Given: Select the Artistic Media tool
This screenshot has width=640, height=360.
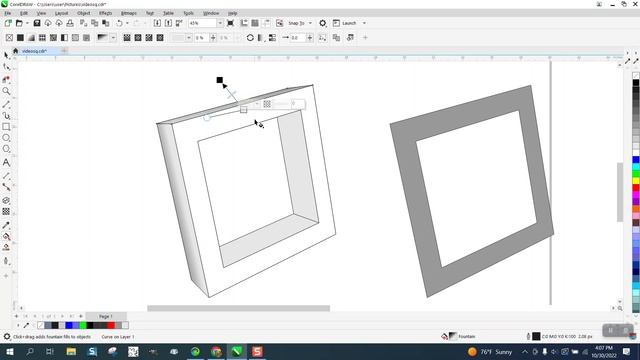Looking at the screenshot, I should [6, 116].
